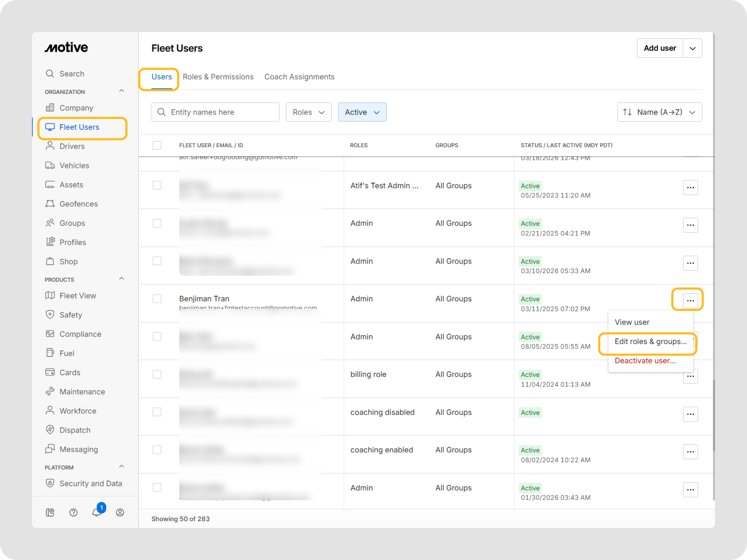Click the Add user button
The width and height of the screenshot is (747, 560).
click(659, 48)
